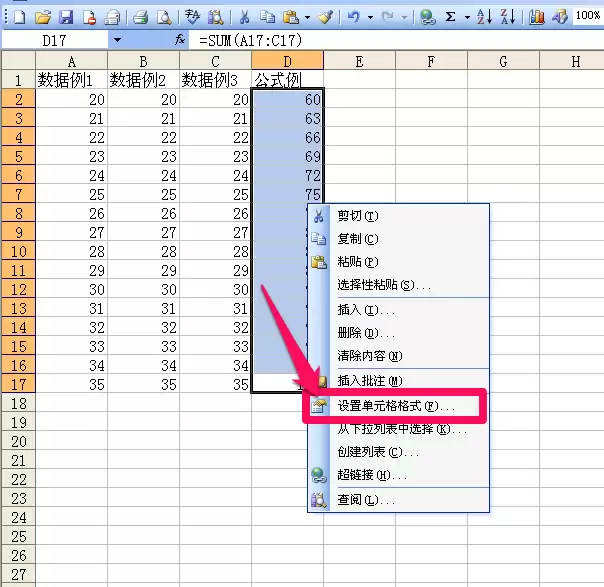
Task: Click the Format Painter brush icon
Action: coord(325,16)
